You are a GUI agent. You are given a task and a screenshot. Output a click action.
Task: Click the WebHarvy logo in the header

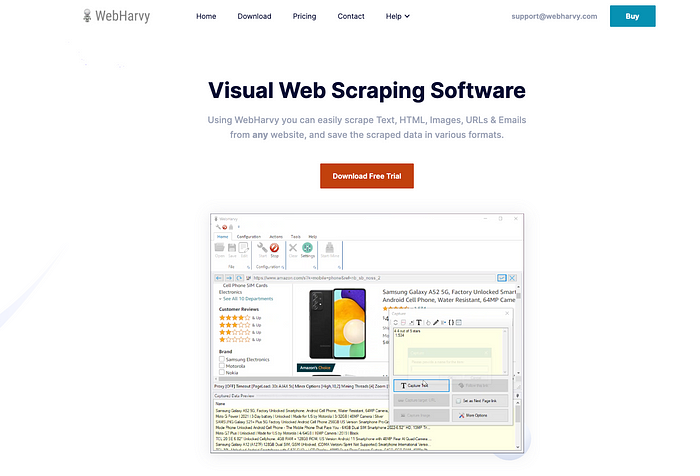(117, 16)
